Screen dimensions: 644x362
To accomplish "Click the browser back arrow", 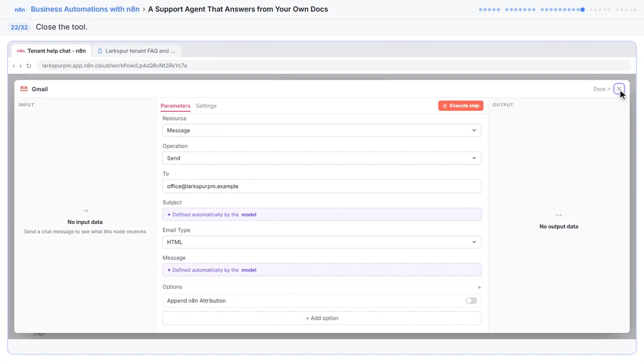I will tap(14, 66).
